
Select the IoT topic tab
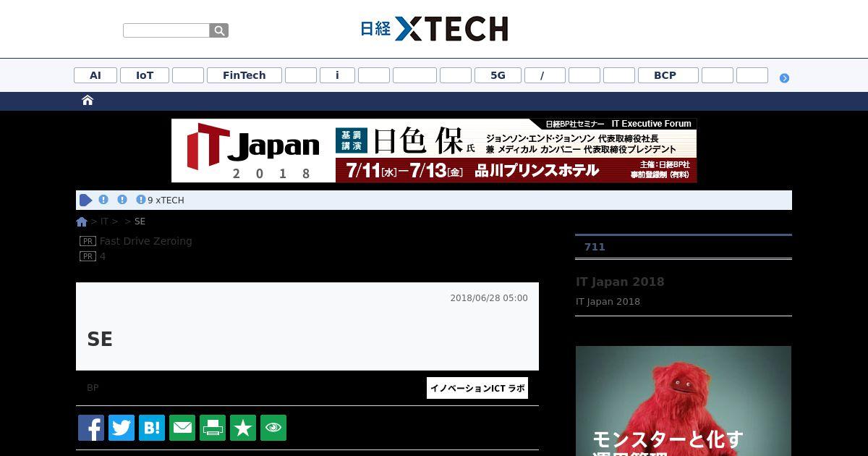tap(145, 75)
